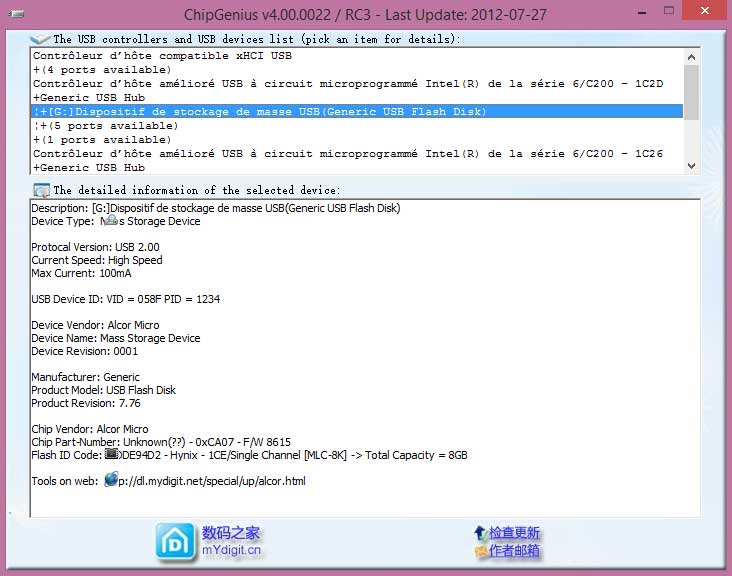Click the author email envelope icon

[x=481, y=552]
